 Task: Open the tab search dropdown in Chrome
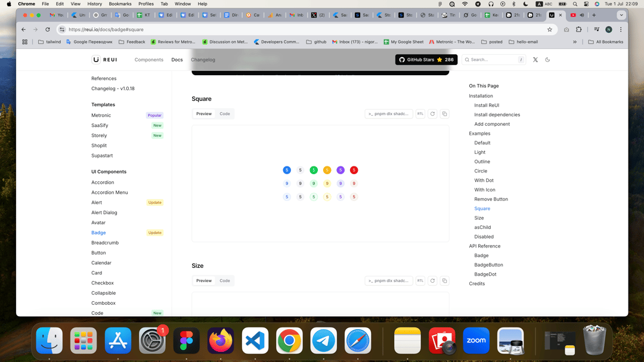pos(621,15)
